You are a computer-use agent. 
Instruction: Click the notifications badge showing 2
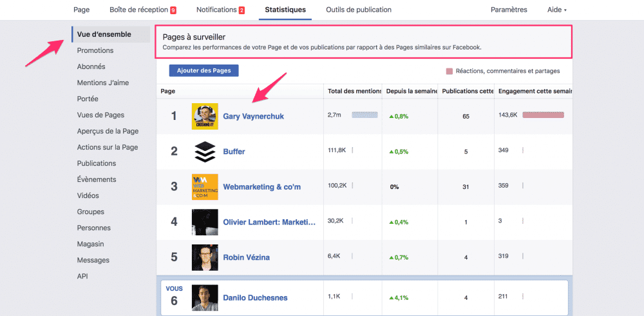tap(241, 10)
